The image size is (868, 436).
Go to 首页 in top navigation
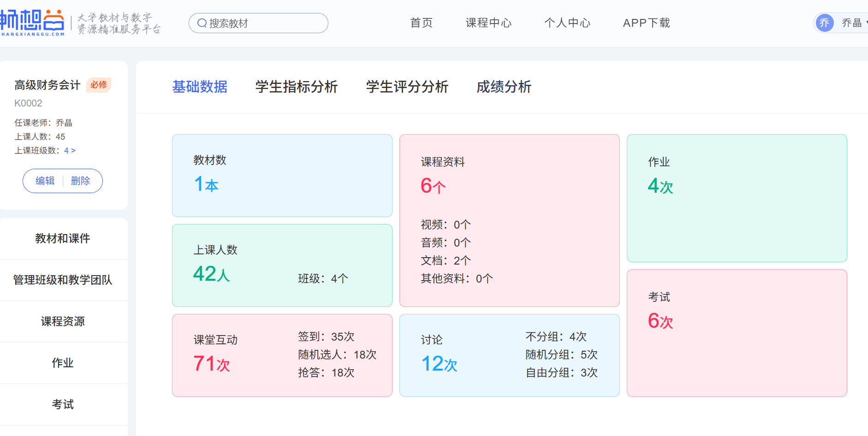click(x=421, y=23)
